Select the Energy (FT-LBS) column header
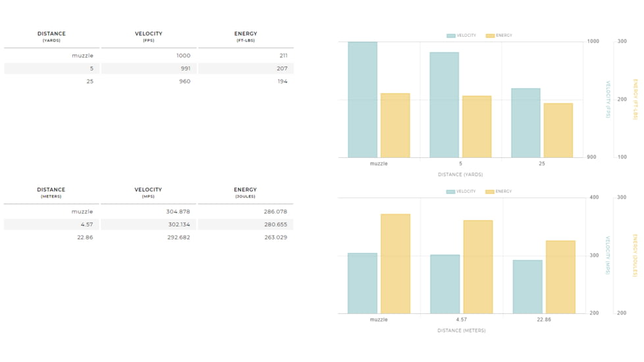Viewport: 644px width, 362px height. [x=246, y=36]
